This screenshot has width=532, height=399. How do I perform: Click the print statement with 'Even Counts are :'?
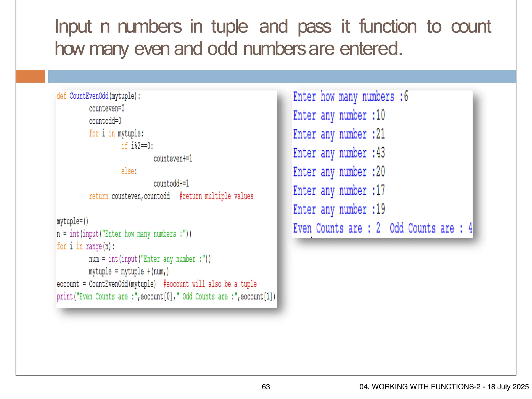(166, 296)
